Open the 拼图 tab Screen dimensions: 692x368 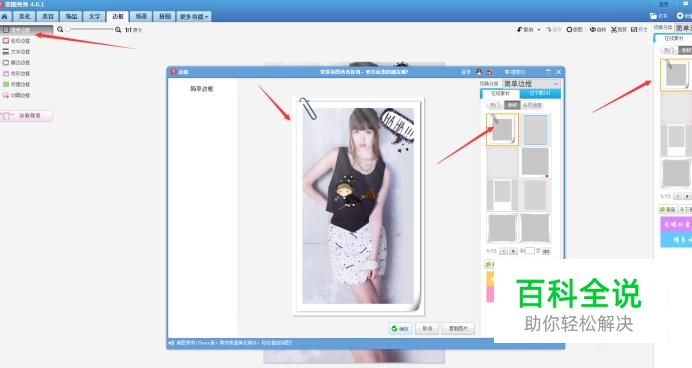(x=165, y=16)
